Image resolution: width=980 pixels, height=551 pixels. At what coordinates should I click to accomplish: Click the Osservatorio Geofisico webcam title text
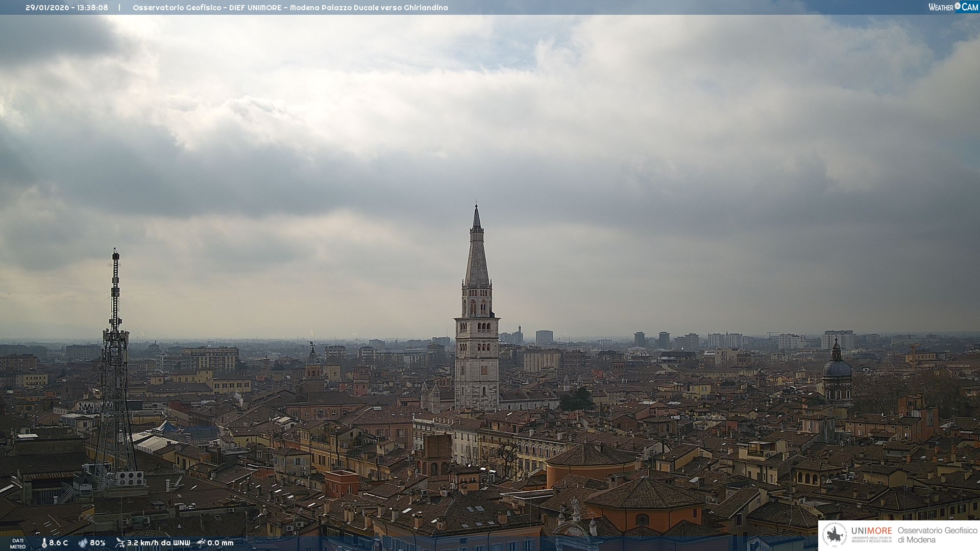click(x=290, y=8)
